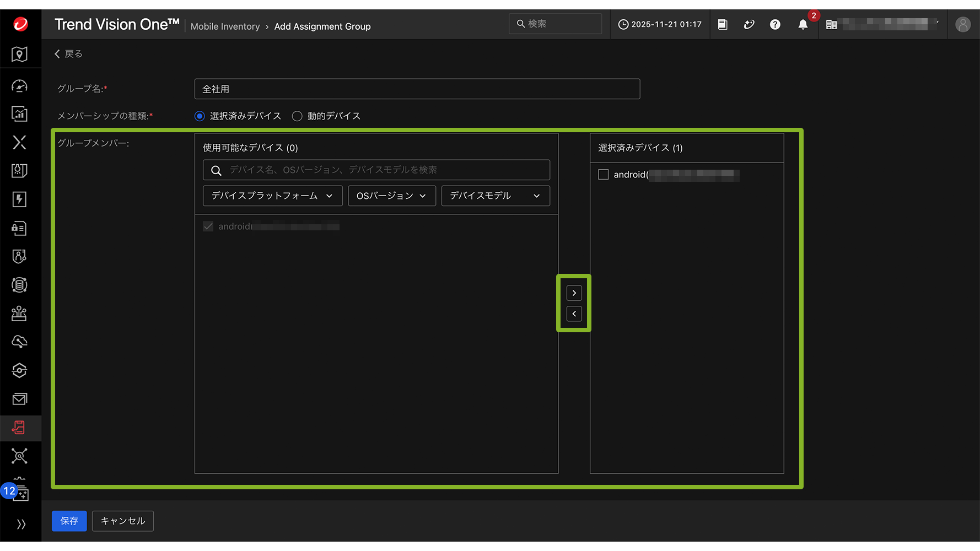Open the デバイスモデル dropdown
The image size is (980, 551).
click(x=495, y=196)
